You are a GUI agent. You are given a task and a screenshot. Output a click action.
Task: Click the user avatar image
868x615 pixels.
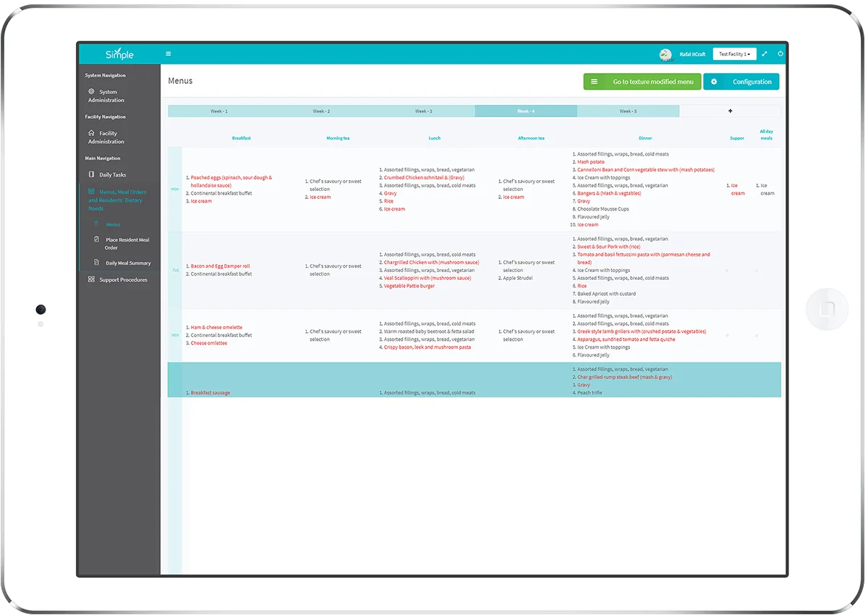click(x=665, y=54)
